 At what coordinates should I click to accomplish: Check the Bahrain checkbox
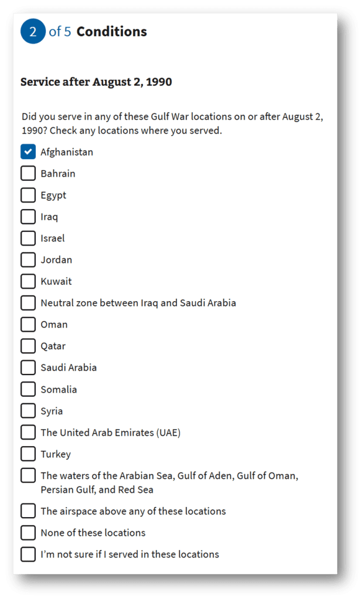[28, 173]
